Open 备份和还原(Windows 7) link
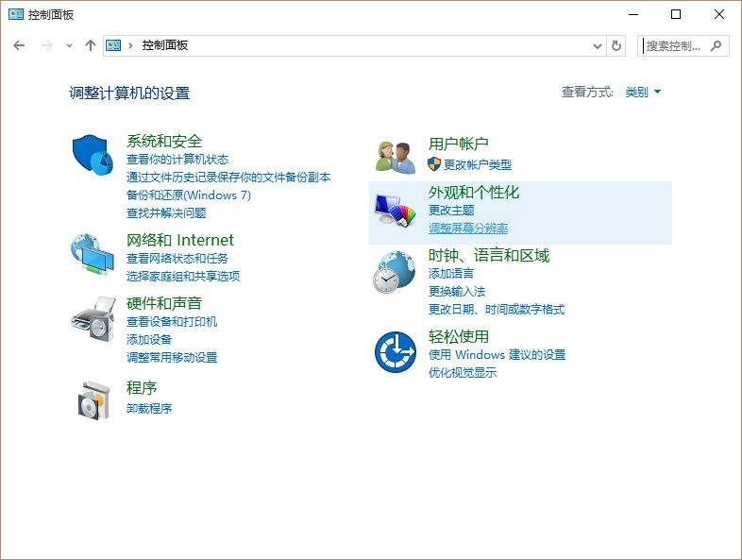Image resolution: width=742 pixels, height=560 pixels. coord(189,195)
